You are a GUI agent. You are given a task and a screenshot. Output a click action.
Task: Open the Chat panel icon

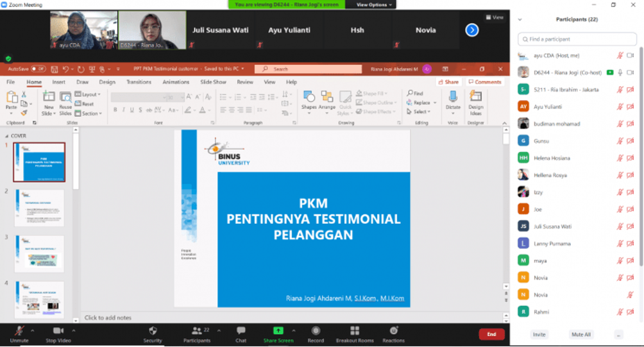[241, 331]
